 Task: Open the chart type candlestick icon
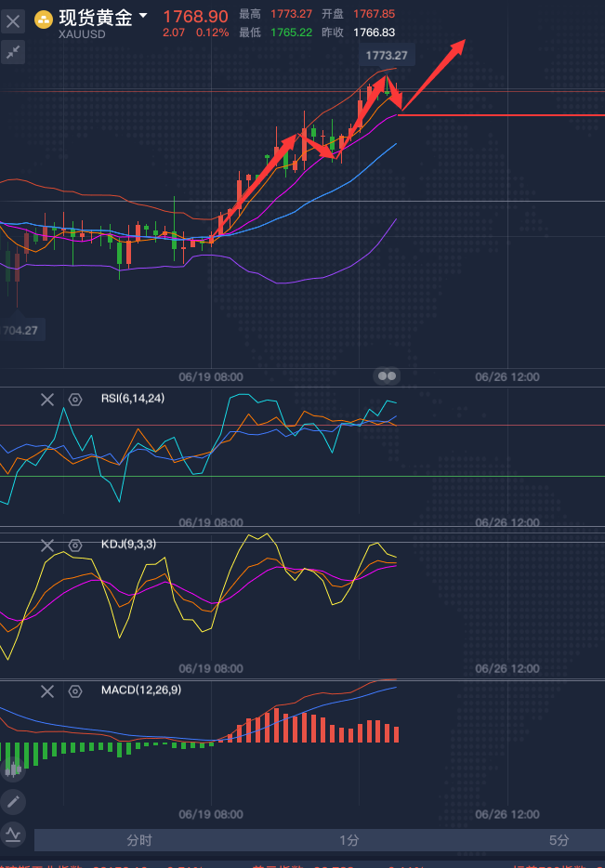pyautogui.click(x=13, y=769)
